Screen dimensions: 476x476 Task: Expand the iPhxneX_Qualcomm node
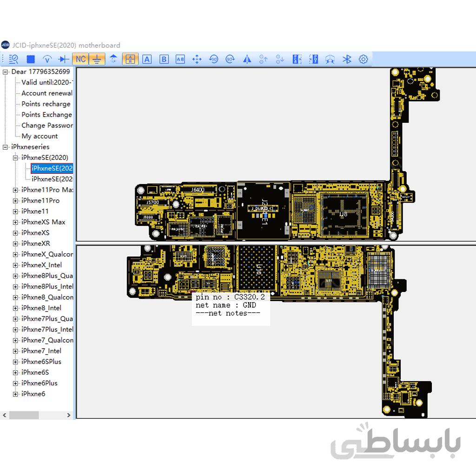click(15, 255)
